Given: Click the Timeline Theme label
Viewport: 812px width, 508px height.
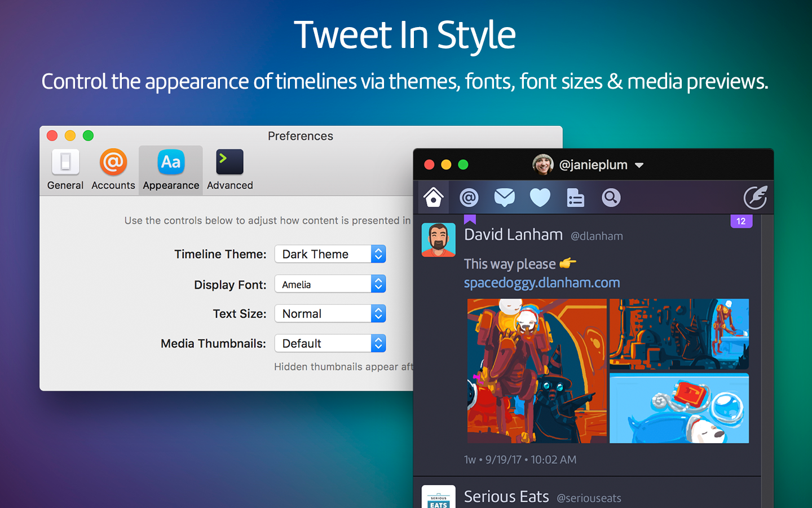Looking at the screenshot, I should click(220, 254).
